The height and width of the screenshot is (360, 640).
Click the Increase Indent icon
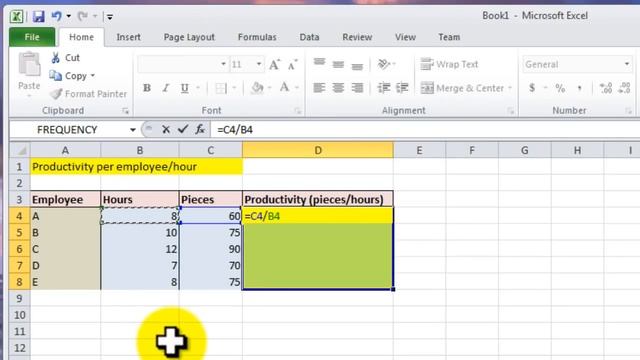tap(402, 88)
